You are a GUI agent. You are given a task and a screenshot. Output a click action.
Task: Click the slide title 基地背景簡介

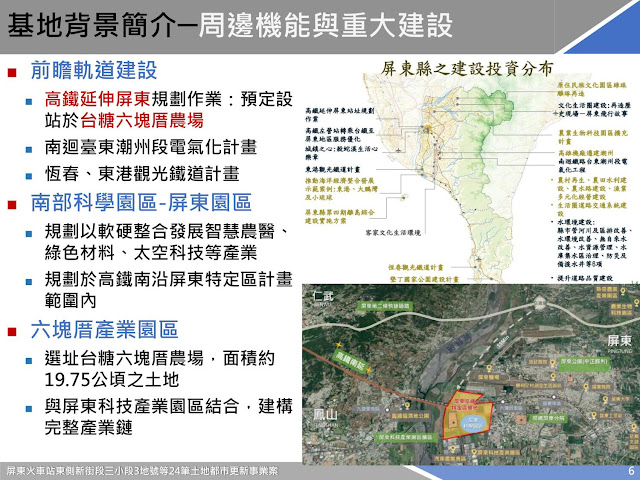(92, 25)
